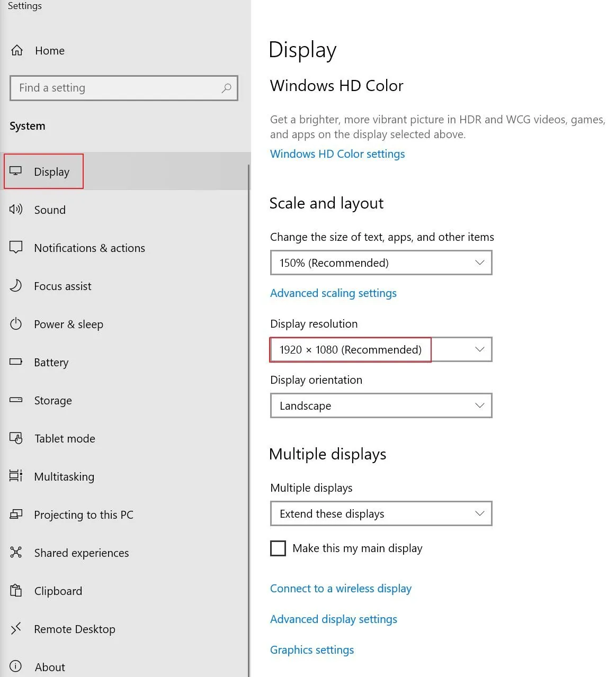Click the Remote Desktop icon
Viewport: 616px width, 677px height.
tap(16, 629)
